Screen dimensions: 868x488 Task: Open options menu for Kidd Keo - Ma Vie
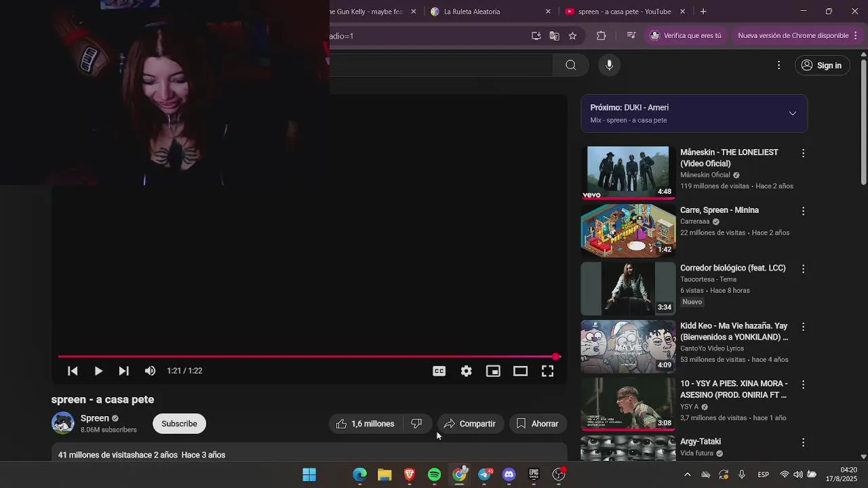[803, 327]
